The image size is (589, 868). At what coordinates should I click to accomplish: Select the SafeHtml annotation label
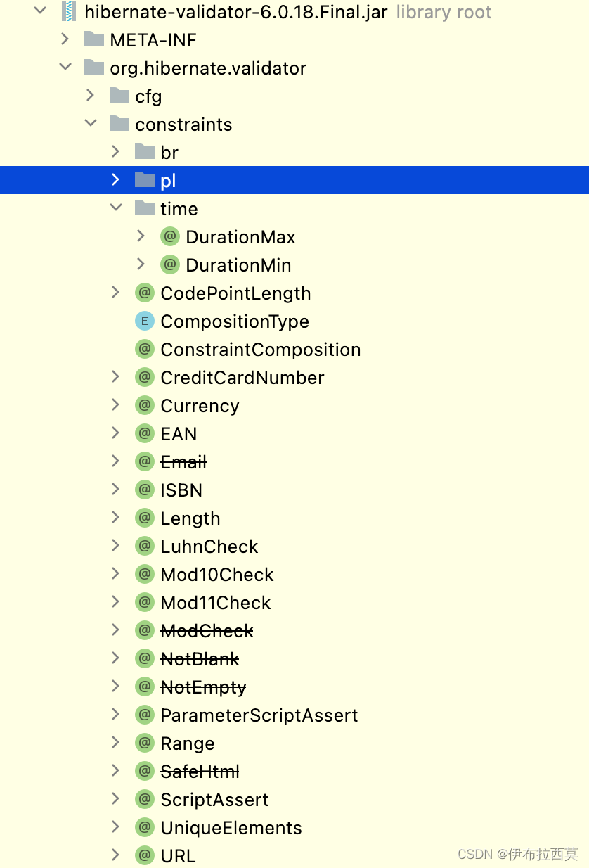coord(200,772)
